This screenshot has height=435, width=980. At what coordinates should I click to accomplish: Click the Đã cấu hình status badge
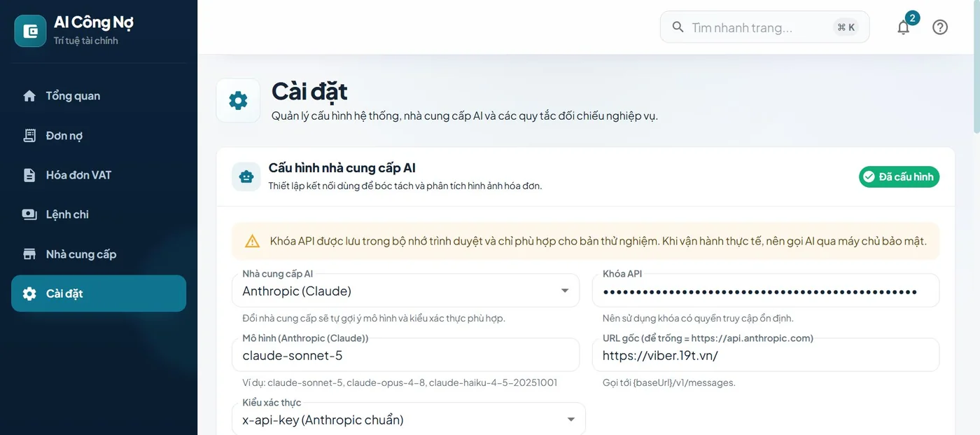point(899,177)
